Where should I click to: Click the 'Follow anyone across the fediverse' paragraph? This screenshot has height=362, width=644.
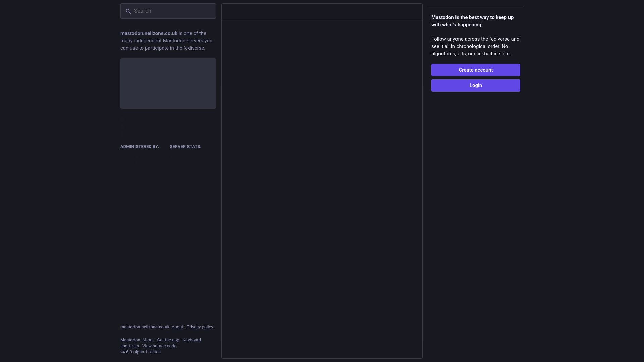(x=475, y=46)
